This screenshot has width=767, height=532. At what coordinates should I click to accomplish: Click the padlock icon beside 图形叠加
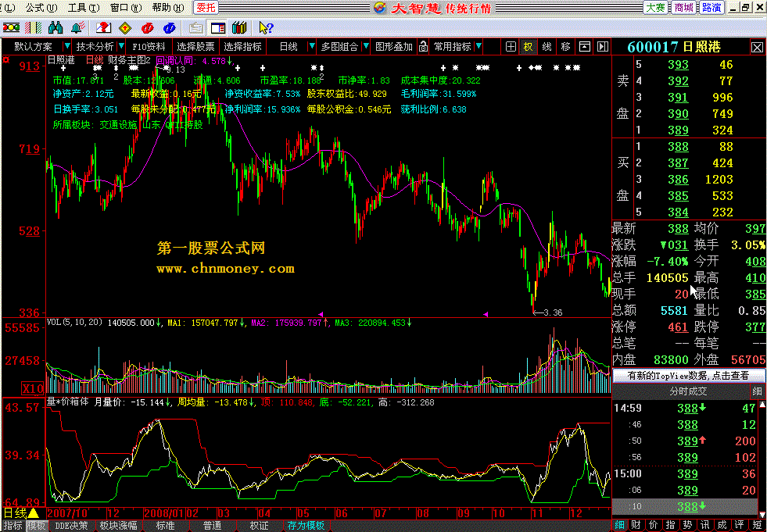424,47
